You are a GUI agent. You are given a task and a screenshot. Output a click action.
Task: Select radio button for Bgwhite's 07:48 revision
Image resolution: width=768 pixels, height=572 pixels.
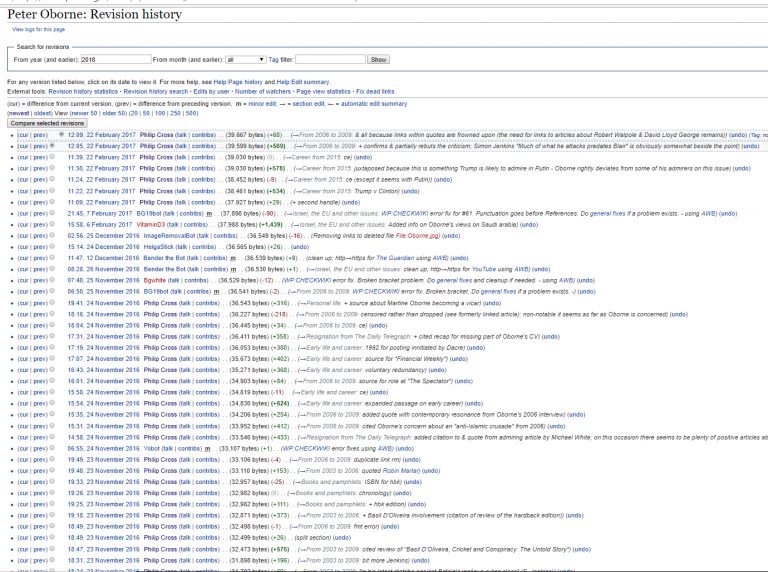[51, 280]
